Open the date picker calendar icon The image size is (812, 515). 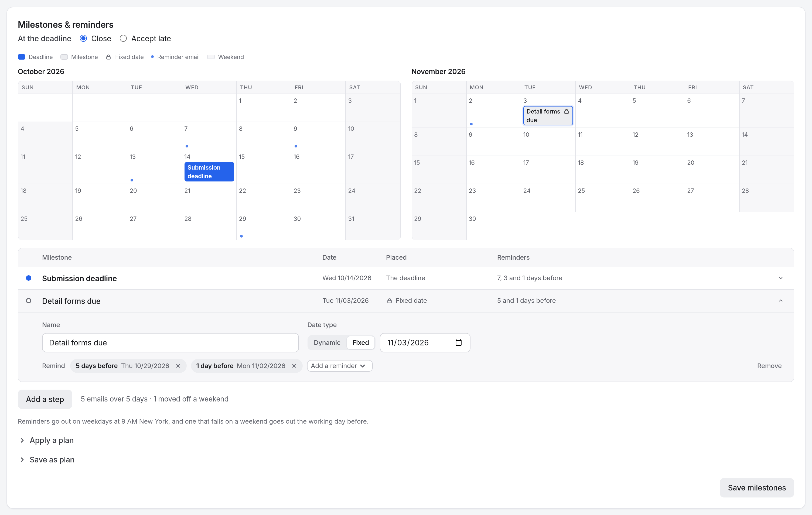(458, 342)
